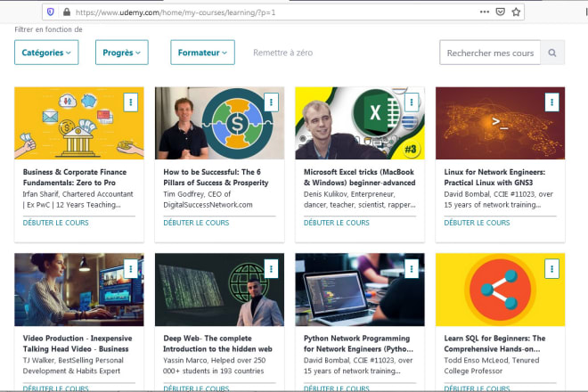Start the Business & Corporate Finance course
The image size is (588, 392).
56,223
